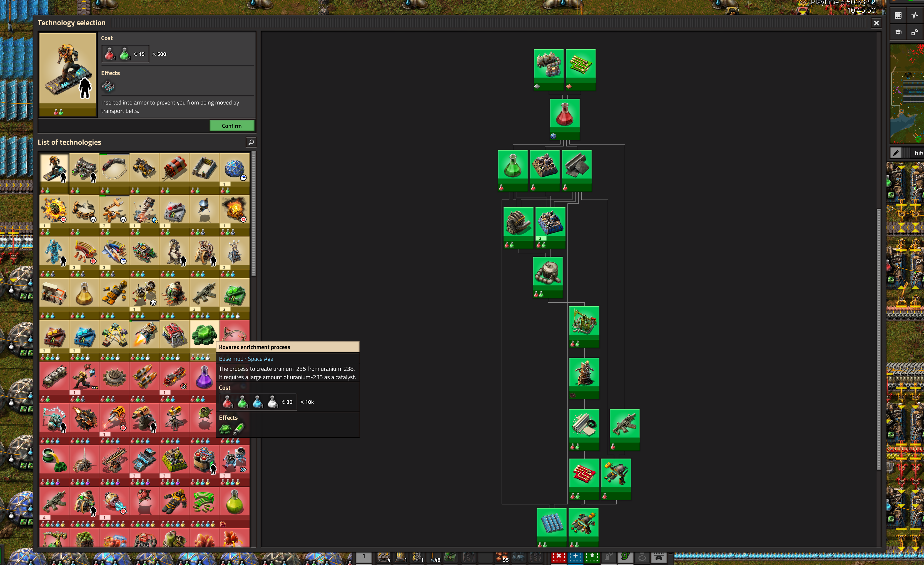Pick the blue blueprint shortcut

(575, 557)
